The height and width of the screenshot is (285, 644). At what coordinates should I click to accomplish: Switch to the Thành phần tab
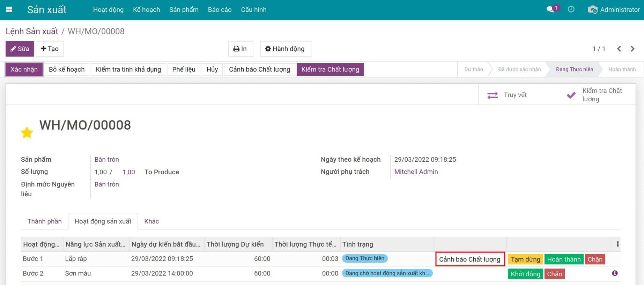(44, 221)
